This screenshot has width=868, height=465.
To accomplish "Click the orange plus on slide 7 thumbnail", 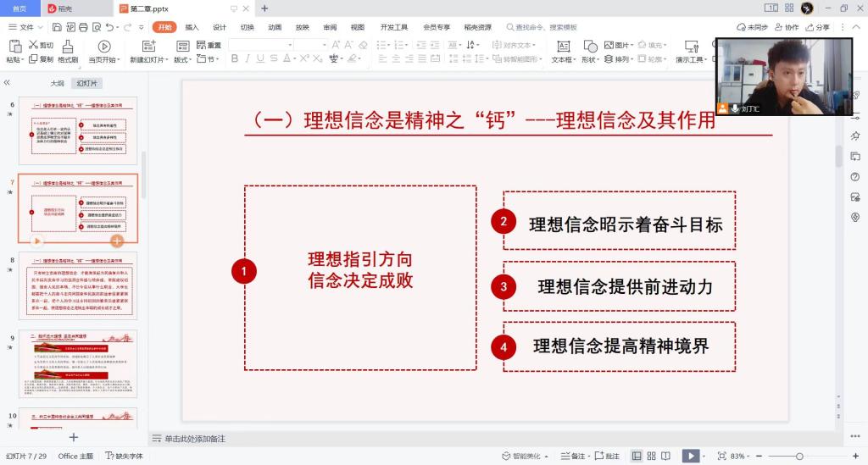I will coord(117,241).
